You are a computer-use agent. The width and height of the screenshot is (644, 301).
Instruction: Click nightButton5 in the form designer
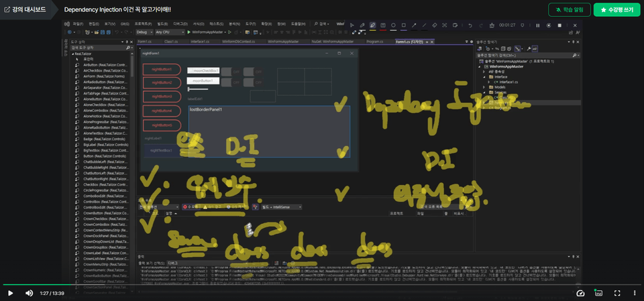[162, 125]
